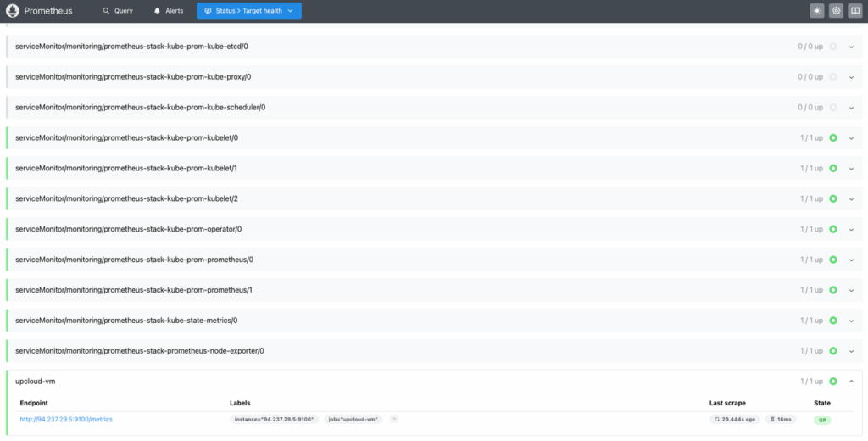This screenshot has height=441, width=868.
Task: Click the green health ring of kube-prom-prometheus/0
Action: pos(833,260)
